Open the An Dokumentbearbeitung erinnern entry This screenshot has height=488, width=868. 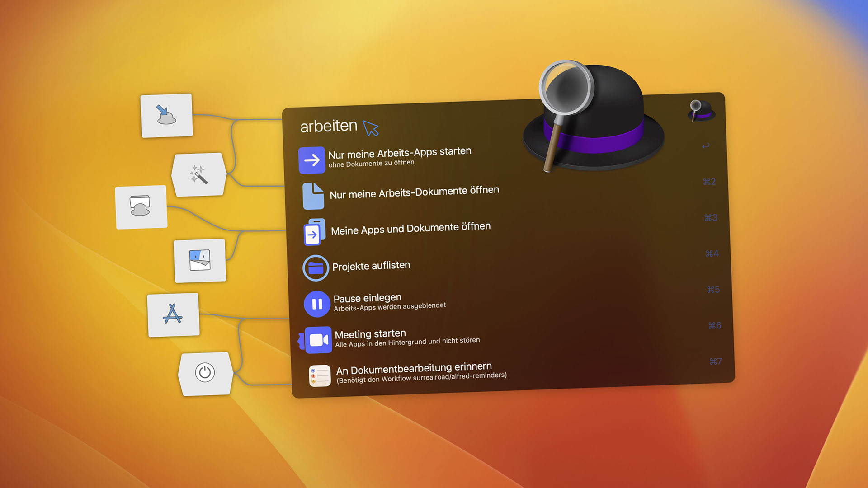click(x=414, y=369)
